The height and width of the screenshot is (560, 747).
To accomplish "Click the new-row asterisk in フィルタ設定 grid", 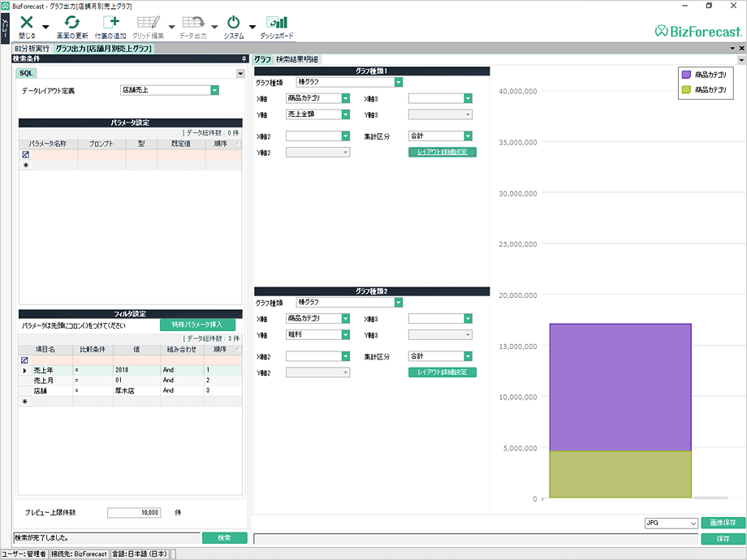I will tap(25, 402).
